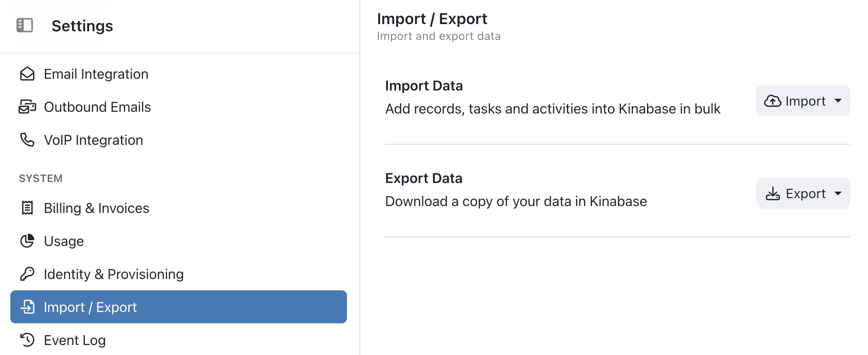Toggle the sidebar panel icon
The width and height of the screenshot is (868, 355).
tap(25, 25)
